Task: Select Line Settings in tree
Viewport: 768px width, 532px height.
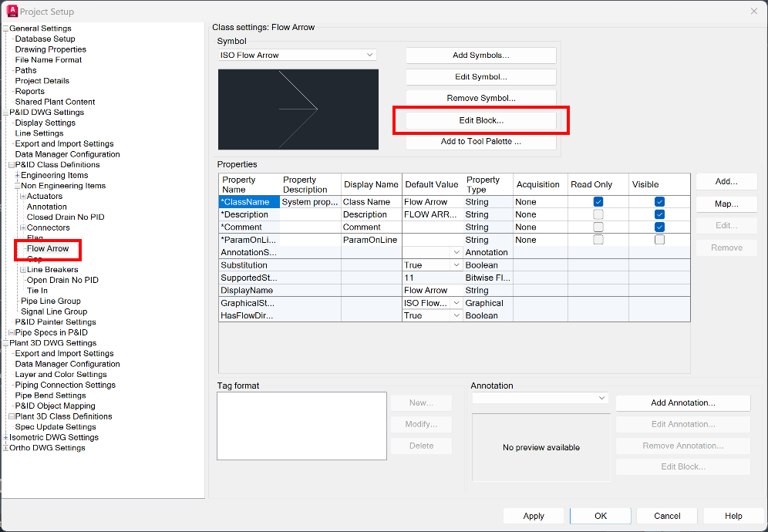Action: tap(39, 133)
